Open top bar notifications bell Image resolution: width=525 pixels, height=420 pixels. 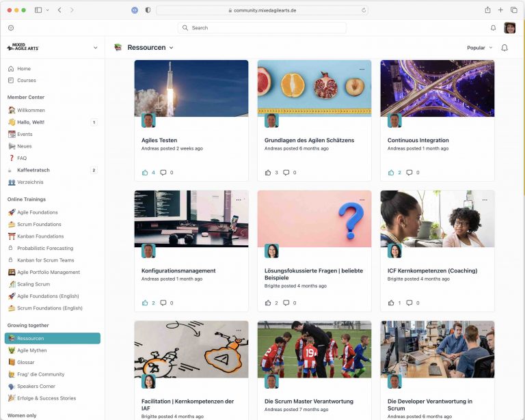click(x=493, y=28)
